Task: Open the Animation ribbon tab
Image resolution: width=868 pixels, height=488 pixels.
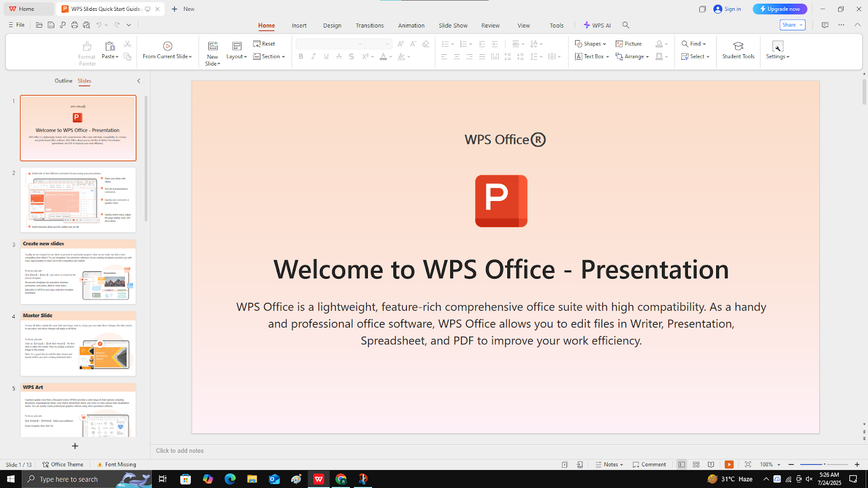Action: point(411,25)
